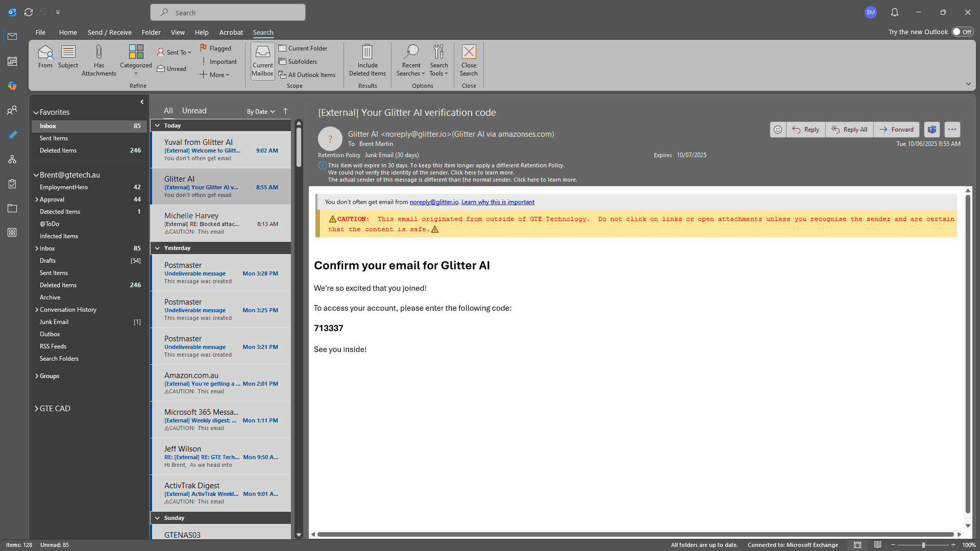Screen dimensions: 980x551
Task: Reverse sort order arrow in message list
Action: [285, 111]
